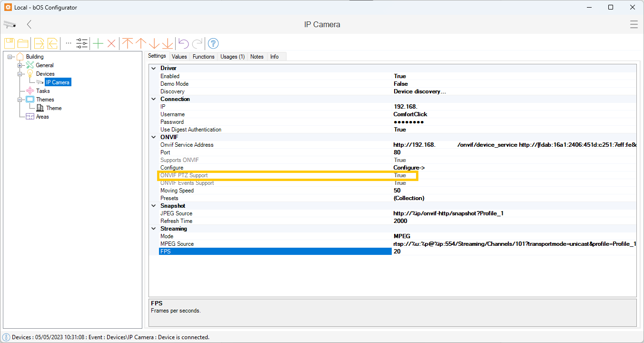Screen dimensions: 644x343
Task: Click the JPEG Source snapshot URL
Action: 448,213
